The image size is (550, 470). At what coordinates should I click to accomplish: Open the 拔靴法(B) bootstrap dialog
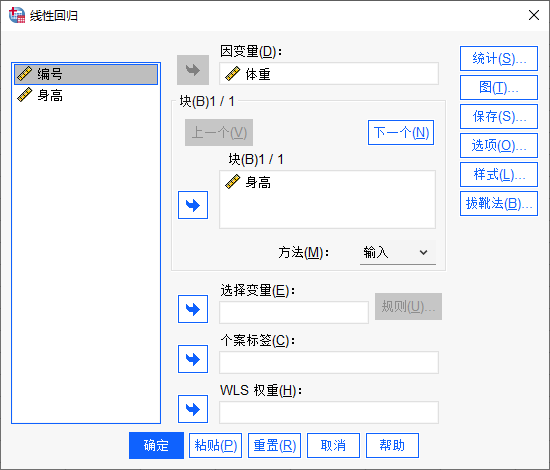499,203
